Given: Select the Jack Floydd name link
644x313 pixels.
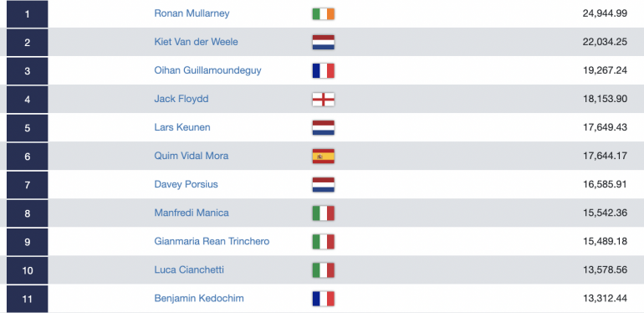Looking at the screenshot, I should point(181,99).
